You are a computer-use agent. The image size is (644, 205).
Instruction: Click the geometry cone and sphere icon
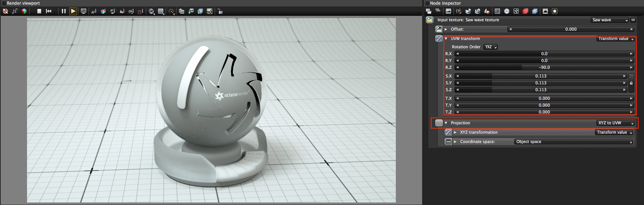coord(487,11)
